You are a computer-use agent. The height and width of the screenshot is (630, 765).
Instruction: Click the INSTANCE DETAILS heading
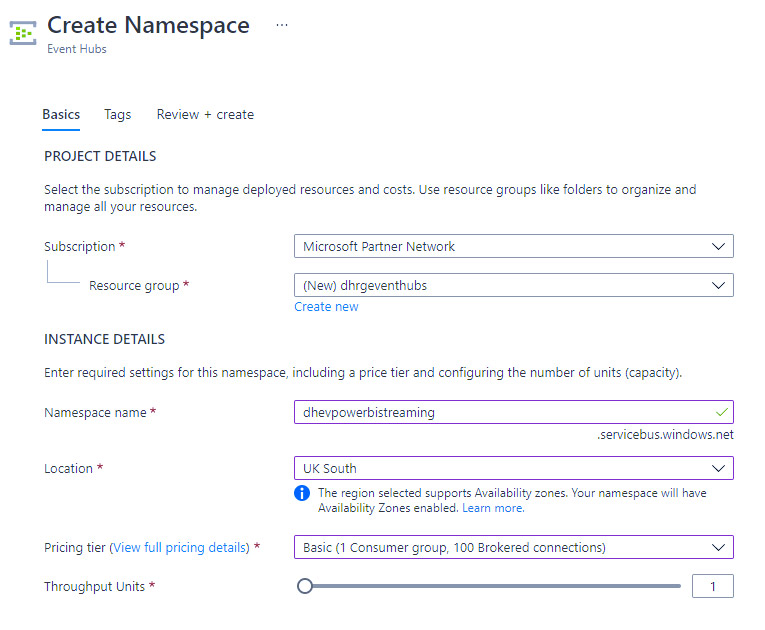point(104,340)
